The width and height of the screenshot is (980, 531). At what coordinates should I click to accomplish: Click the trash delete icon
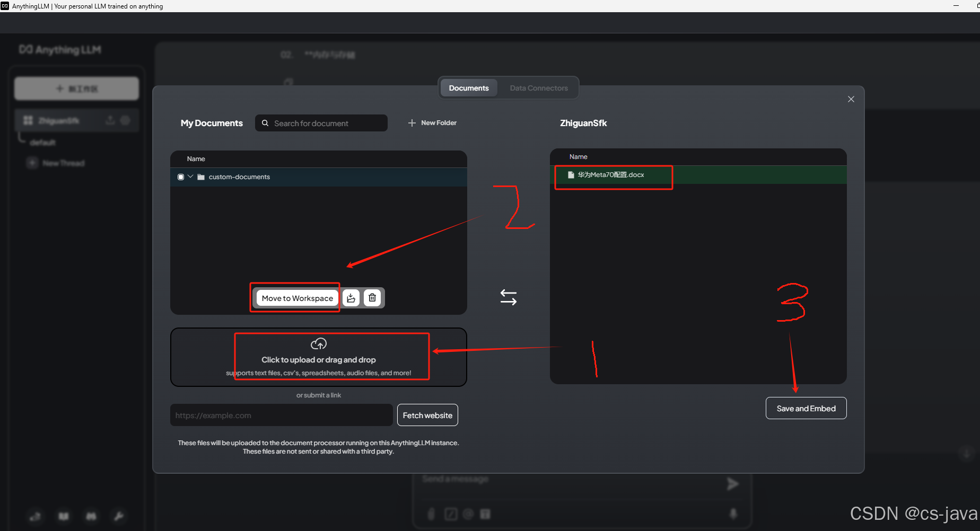coord(372,298)
